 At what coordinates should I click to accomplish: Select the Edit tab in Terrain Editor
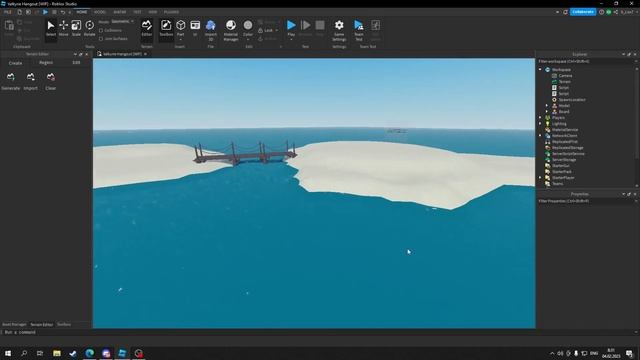[x=76, y=63]
